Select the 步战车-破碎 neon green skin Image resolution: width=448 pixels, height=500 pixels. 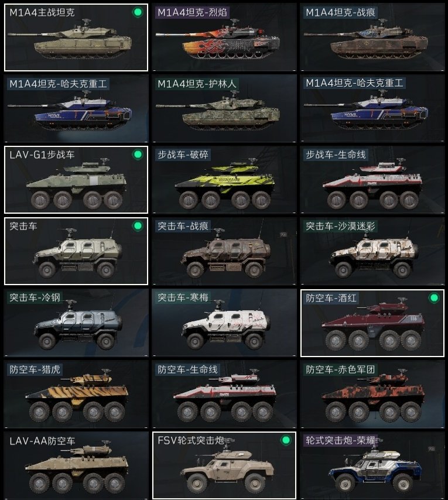pos(224,180)
